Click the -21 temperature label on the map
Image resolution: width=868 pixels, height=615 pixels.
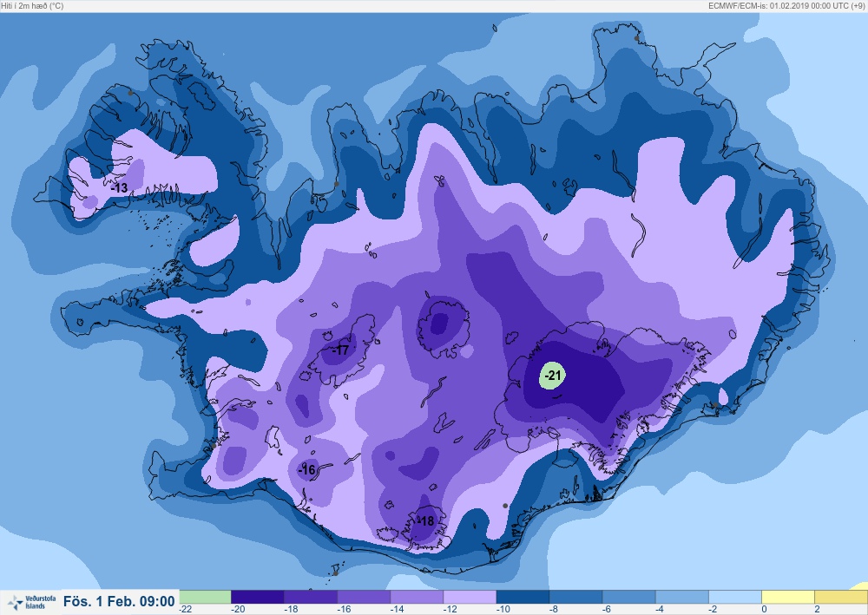552,376
